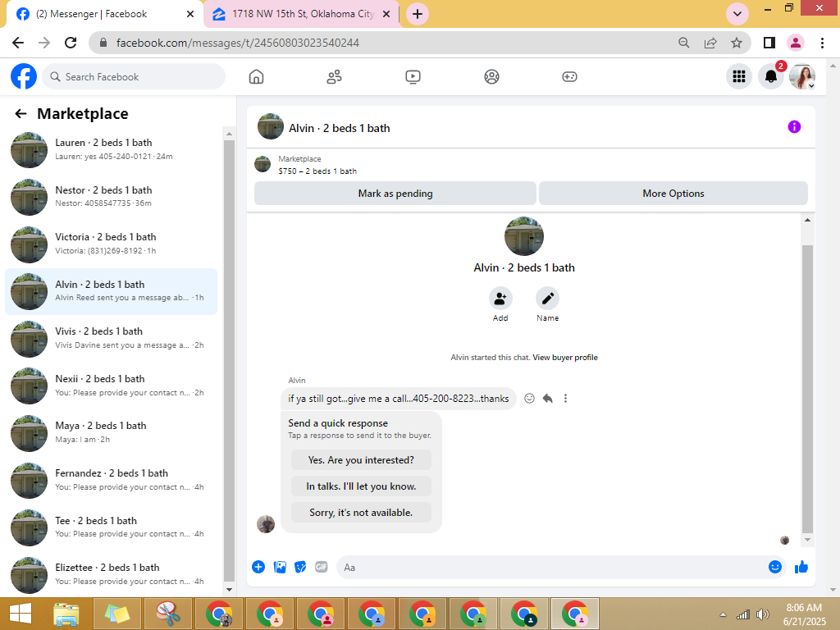The height and width of the screenshot is (630, 840).
Task: Click the message text field Aa
Action: point(552,568)
